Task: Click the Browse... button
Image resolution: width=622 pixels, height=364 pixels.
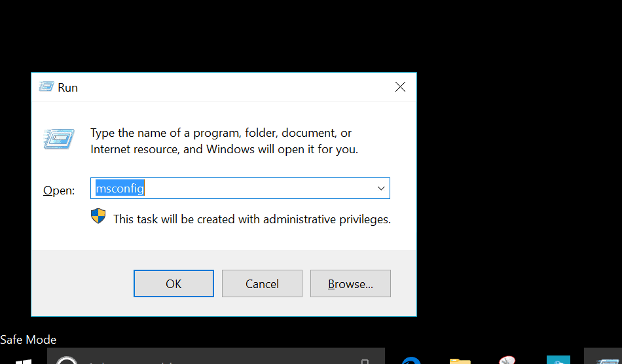Action: click(x=350, y=283)
